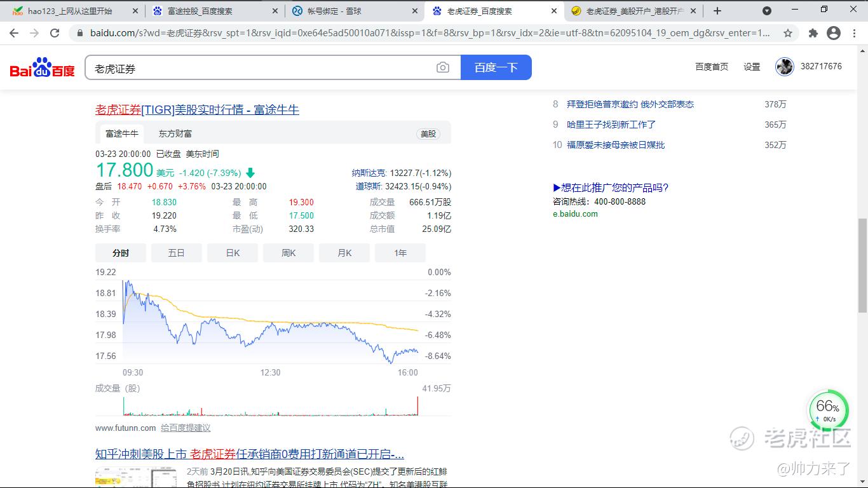The height and width of the screenshot is (488, 868).
Task: Click the intraday price chart area
Action: pos(270,321)
